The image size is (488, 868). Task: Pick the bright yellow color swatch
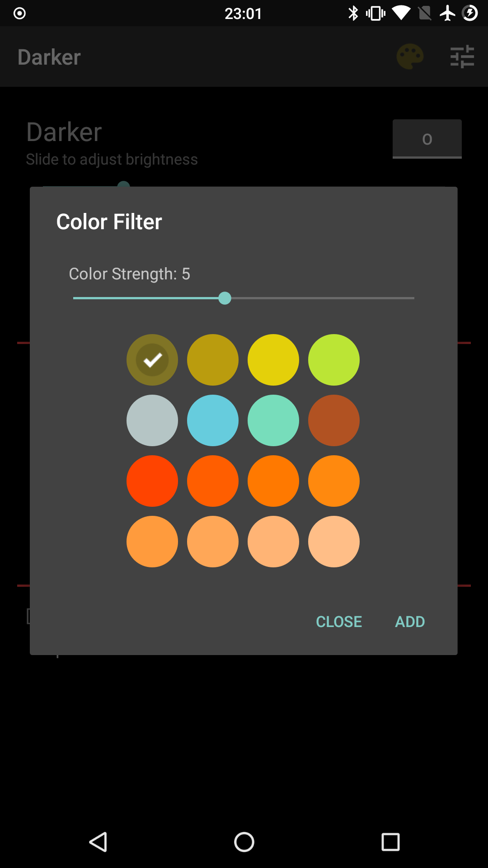[x=273, y=360]
